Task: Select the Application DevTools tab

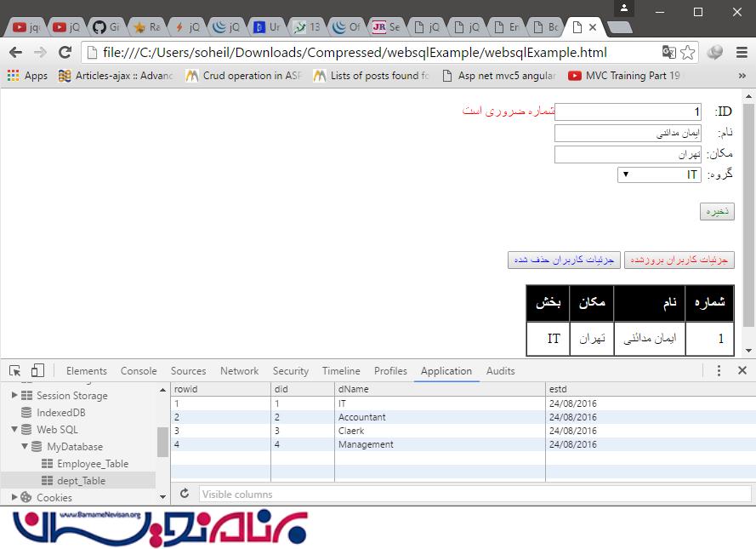Action: click(x=446, y=370)
